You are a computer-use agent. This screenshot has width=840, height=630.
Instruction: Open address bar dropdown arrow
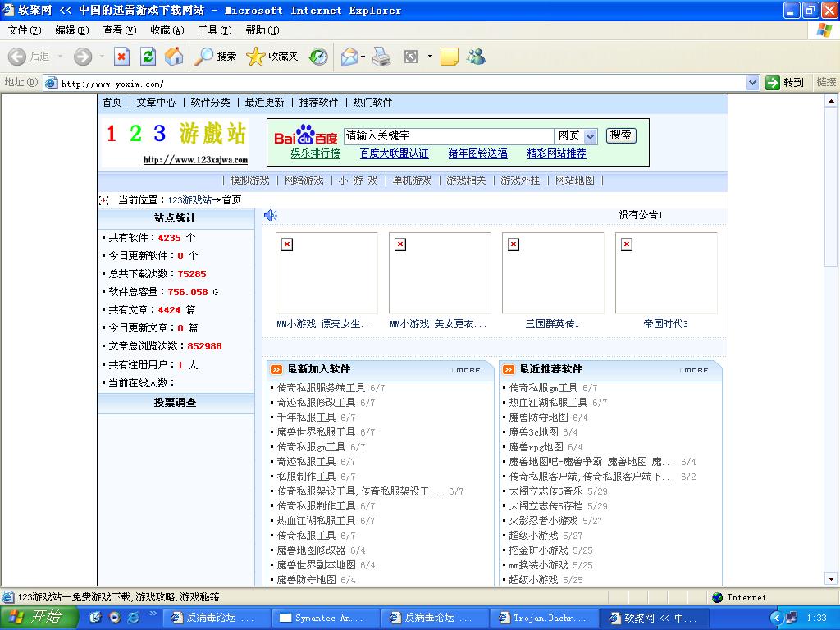click(x=752, y=83)
